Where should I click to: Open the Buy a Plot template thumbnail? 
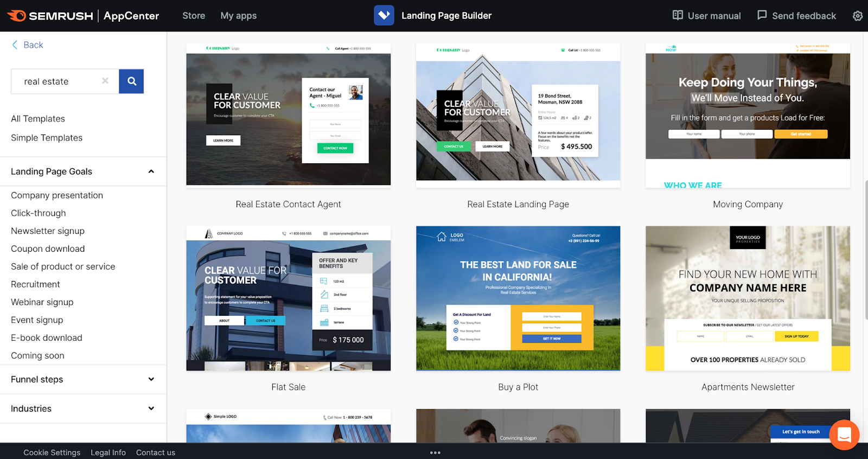(518, 298)
